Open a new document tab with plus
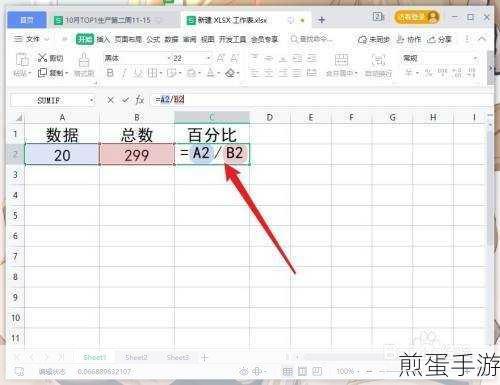The image size is (500, 385). click(x=322, y=20)
